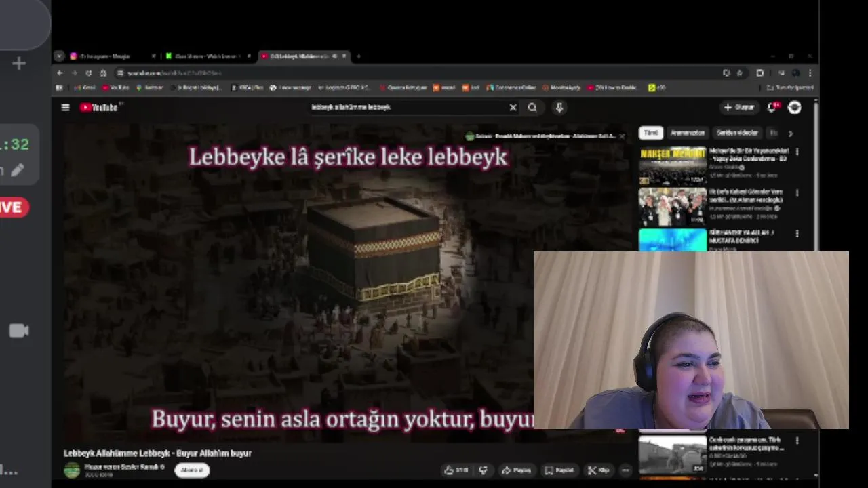Like the video with thumbs-up button

[456, 470]
